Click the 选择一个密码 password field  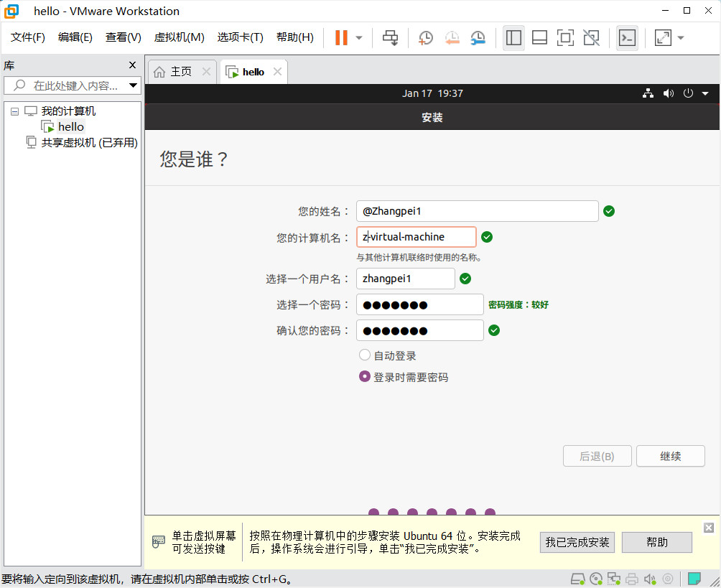420,304
